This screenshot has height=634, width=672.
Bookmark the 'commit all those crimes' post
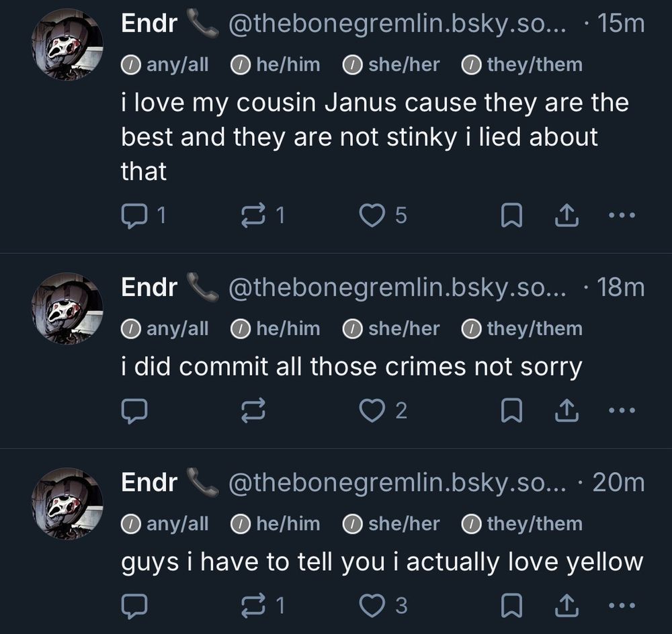(x=512, y=410)
